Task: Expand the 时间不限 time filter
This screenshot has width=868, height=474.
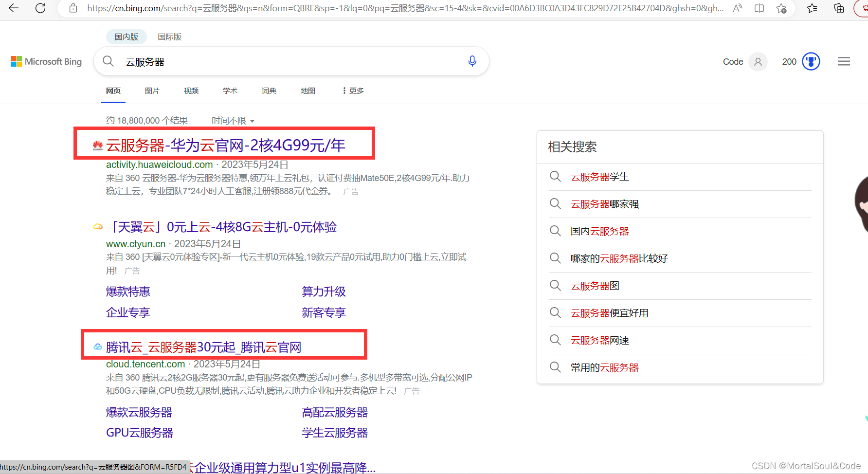Action: 233,121
